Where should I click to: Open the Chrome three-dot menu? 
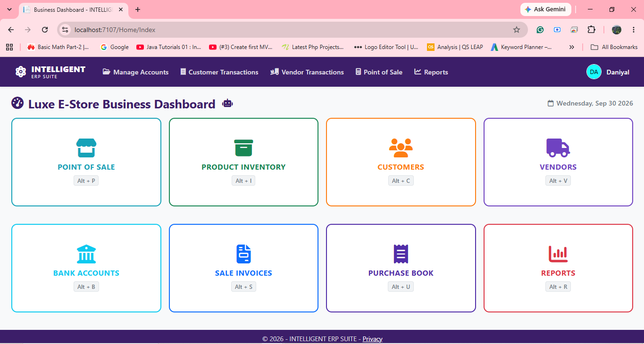pos(633,30)
